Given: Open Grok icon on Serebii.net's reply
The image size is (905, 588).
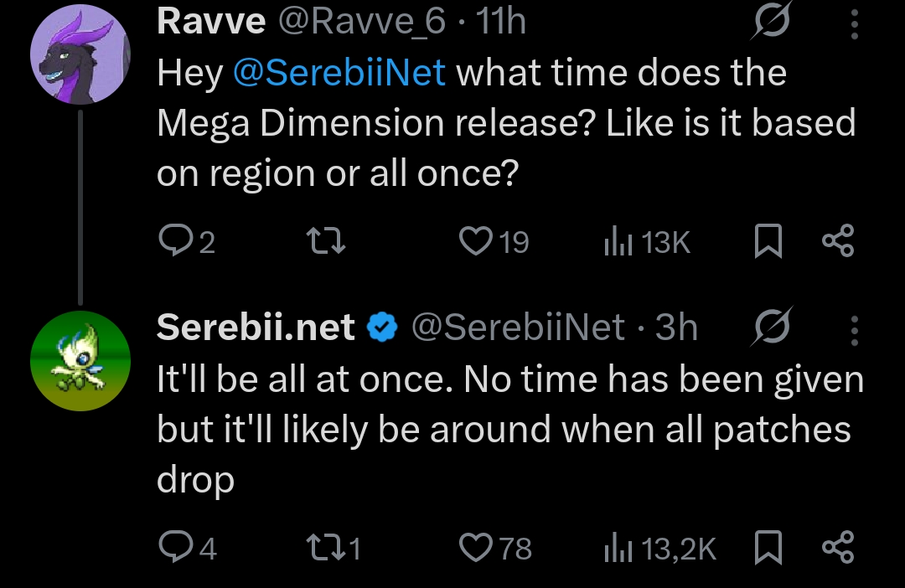Looking at the screenshot, I should [768, 329].
